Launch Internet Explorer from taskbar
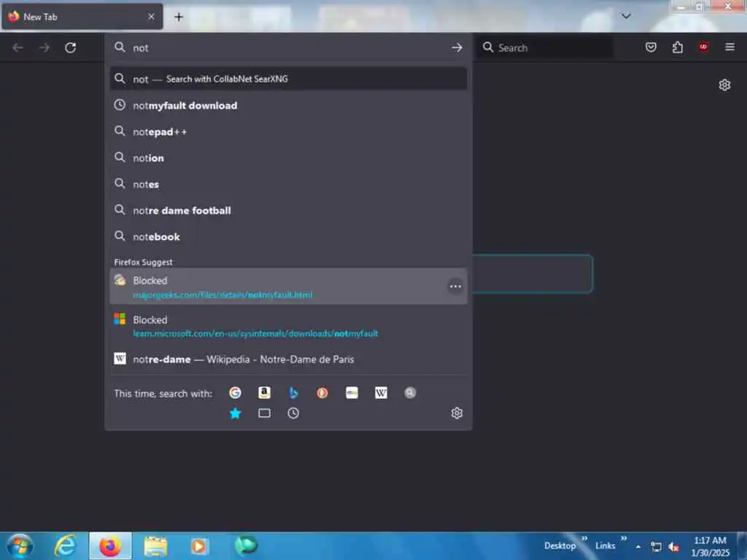 pyautogui.click(x=65, y=545)
